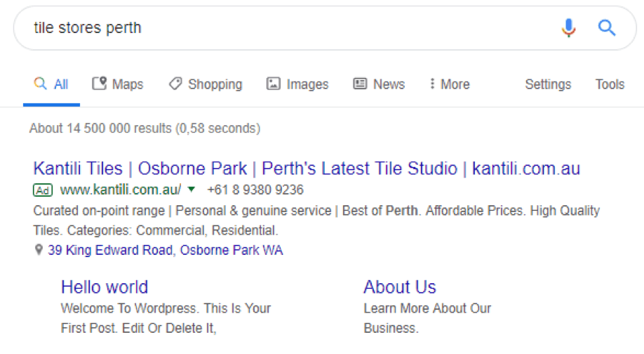Open the search Tools options
The height and width of the screenshot is (354, 644).
(610, 84)
